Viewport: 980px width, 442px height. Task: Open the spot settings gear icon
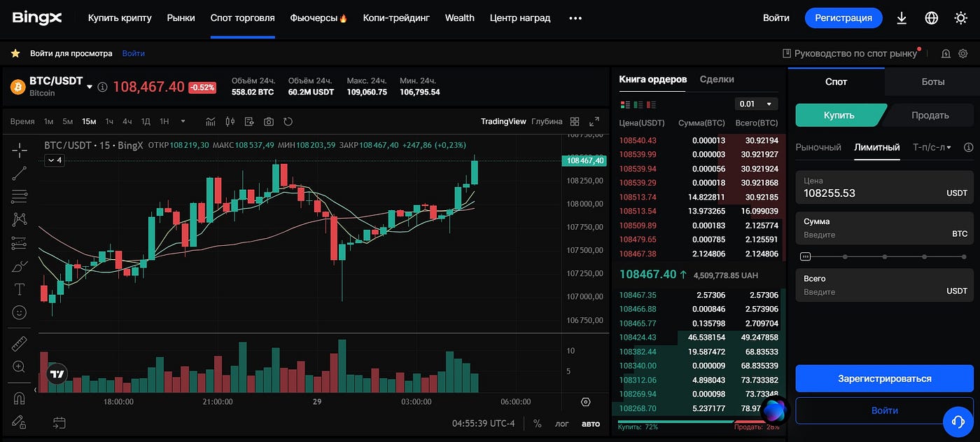point(963,53)
